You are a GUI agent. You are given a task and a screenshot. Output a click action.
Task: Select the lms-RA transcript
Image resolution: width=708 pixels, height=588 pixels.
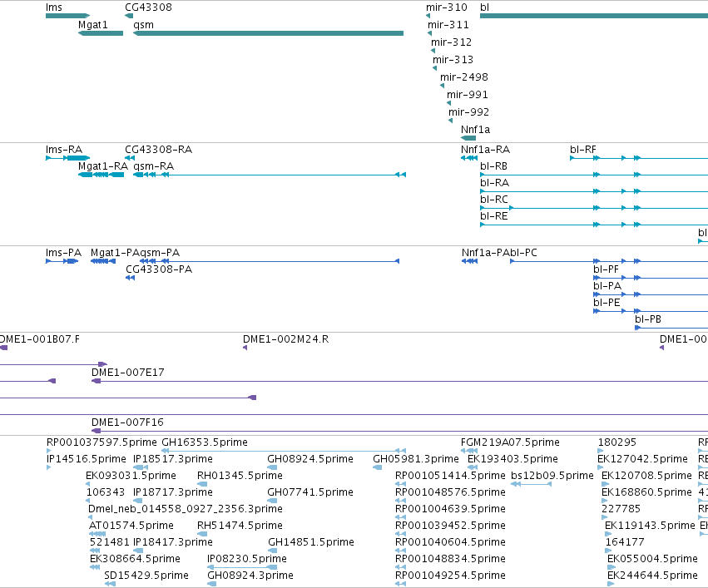pyautogui.click(x=67, y=158)
